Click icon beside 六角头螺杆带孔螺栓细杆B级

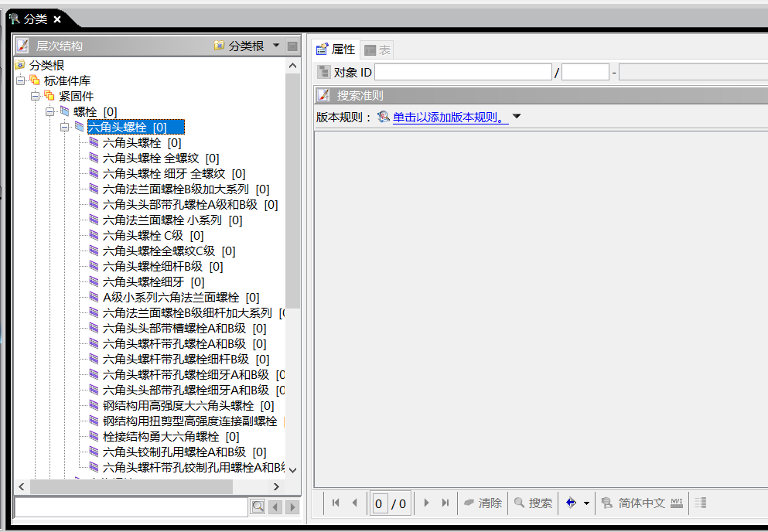pos(94,359)
